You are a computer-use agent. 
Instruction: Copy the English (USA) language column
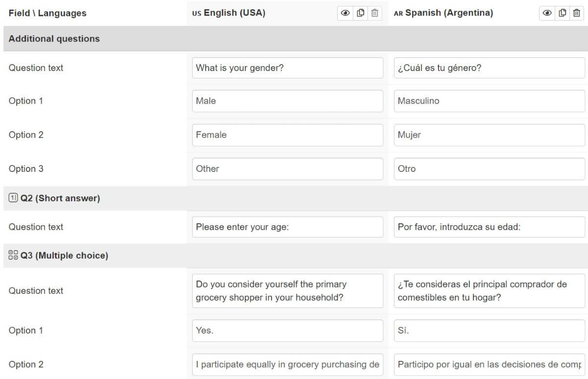click(x=361, y=13)
